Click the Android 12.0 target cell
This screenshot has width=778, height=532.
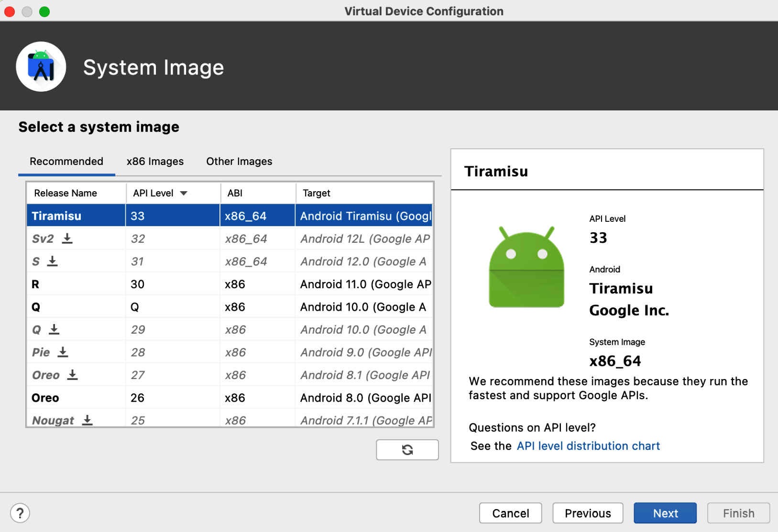pos(364,261)
